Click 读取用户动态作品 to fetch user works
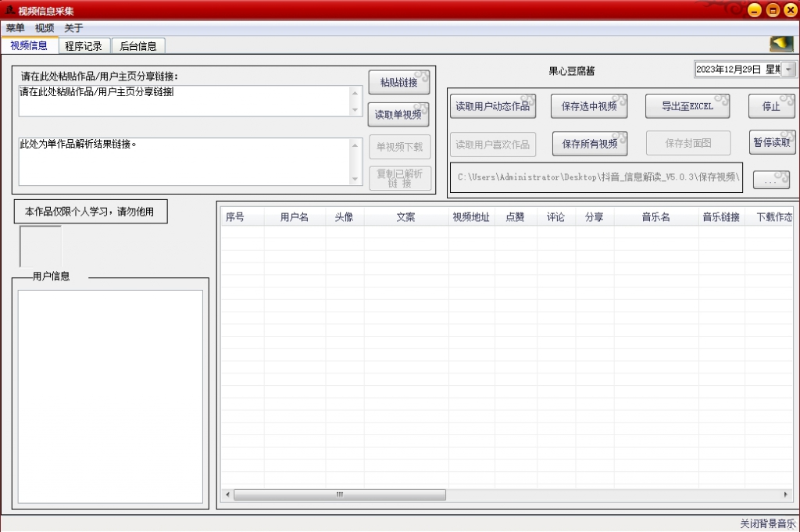The height and width of the screenshot is (532, 800). (493, 105)
